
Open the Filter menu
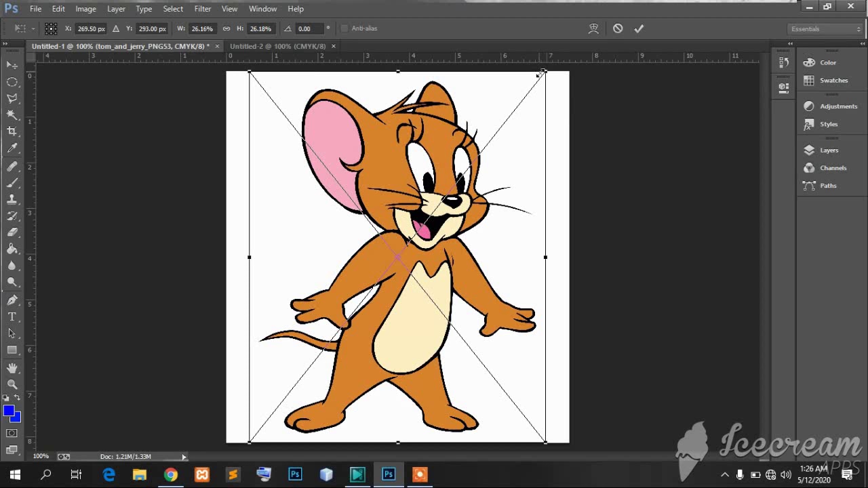(x=203, y=9)
